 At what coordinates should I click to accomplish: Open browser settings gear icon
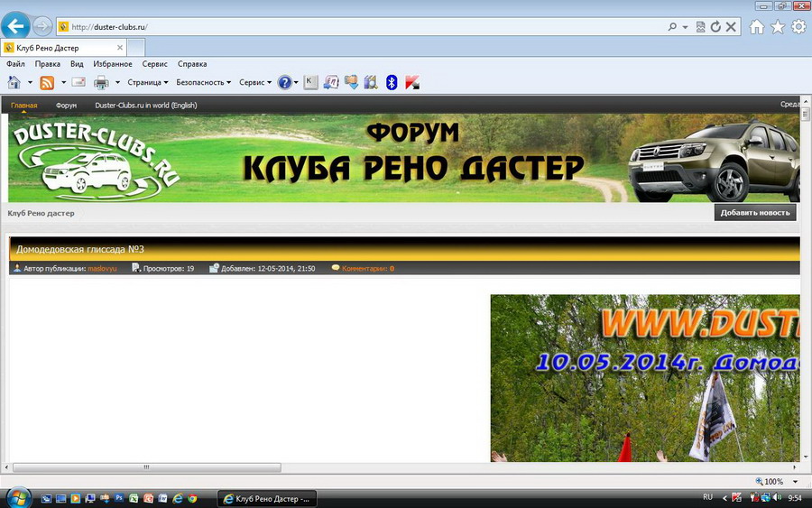(x=798, y=27)
